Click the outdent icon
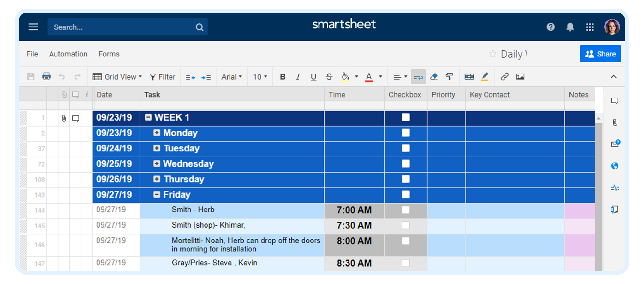644x284 pixels. click(x=190, y=77)
